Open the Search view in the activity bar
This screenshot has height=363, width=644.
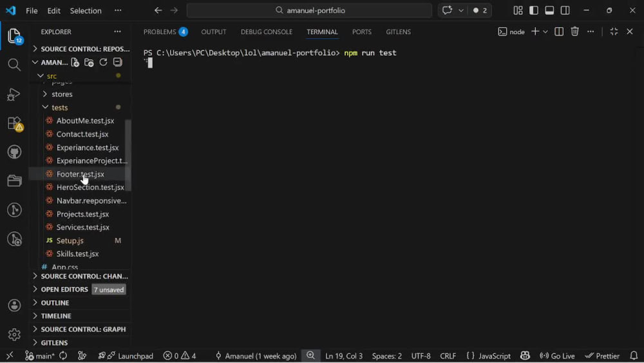(14, 64)
